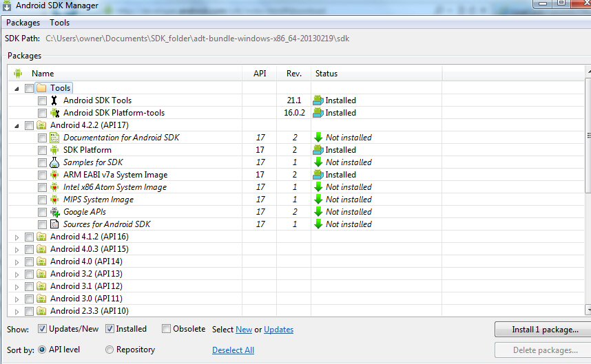Click the Rev. column header
This screenshot has width=591, height=364.
coord(294,74)
